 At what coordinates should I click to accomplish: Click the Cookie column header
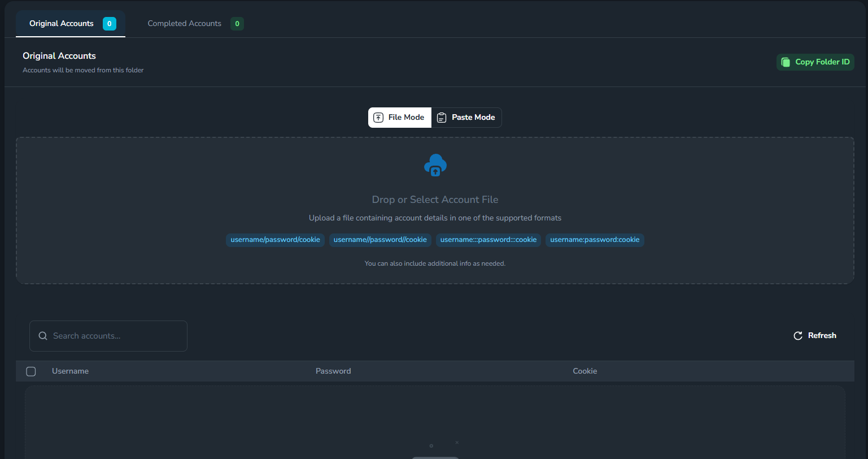[585, 371]
